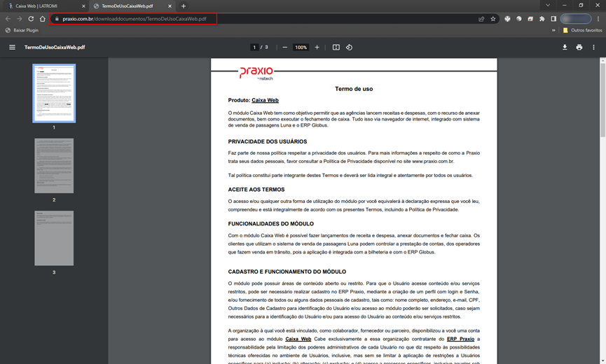Print the PDF document

pos(579,47)
